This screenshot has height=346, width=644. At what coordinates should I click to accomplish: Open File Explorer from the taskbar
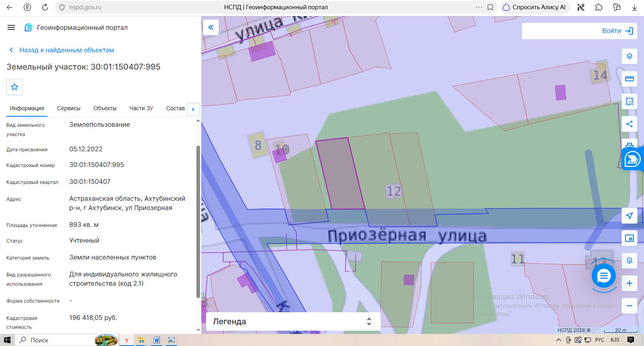[x=141, y=340]
